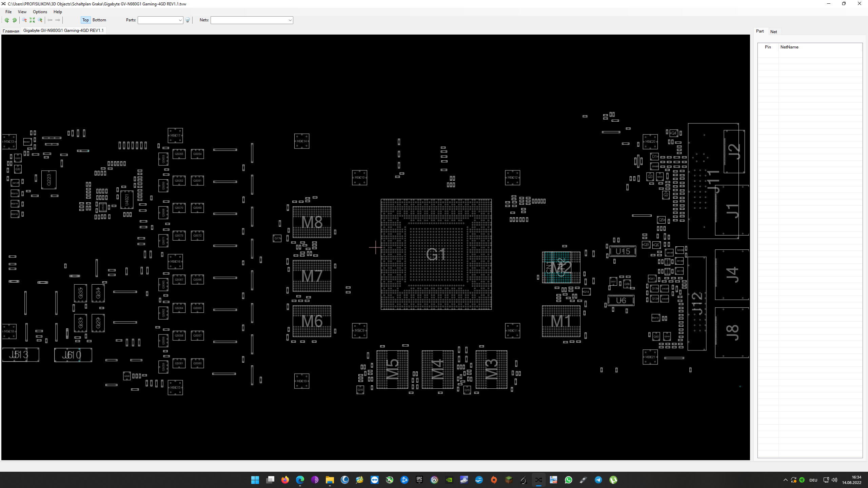Viewport: 868px width, 488px height.
Task: Select transistor Q35
Action: pyautogui.click(x=80, y=293)
